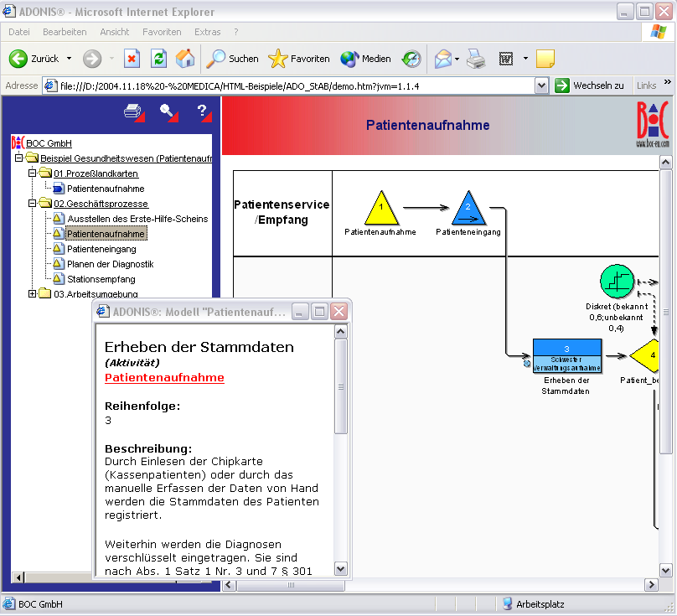Collapse Beispiel Gesundheitswesen tree node

[18, 158]
